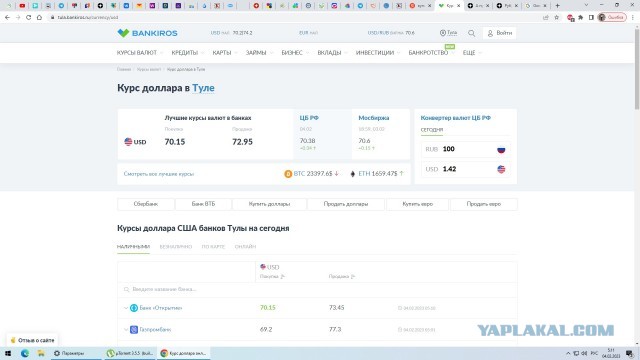Open the Мосбиржа rate column link
Viewport: 640px width, 360px height.
373,118
